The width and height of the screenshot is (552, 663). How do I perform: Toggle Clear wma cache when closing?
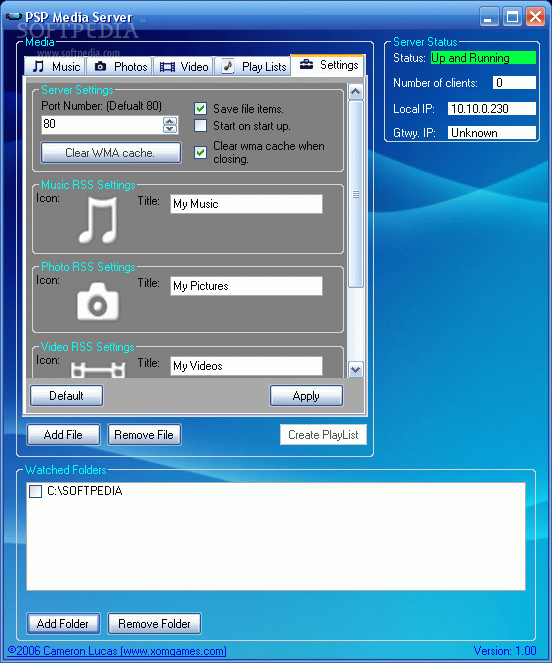tap(200, 152)
